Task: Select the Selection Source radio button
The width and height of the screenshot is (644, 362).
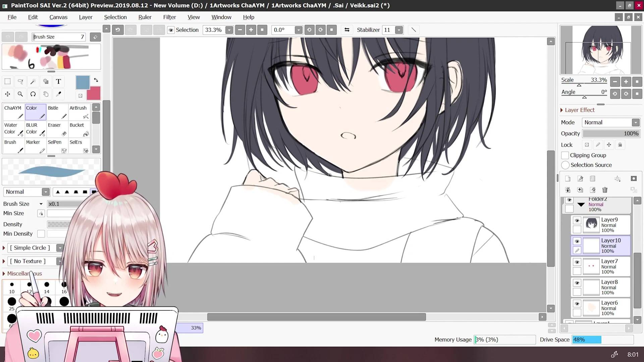Action: 565,165
